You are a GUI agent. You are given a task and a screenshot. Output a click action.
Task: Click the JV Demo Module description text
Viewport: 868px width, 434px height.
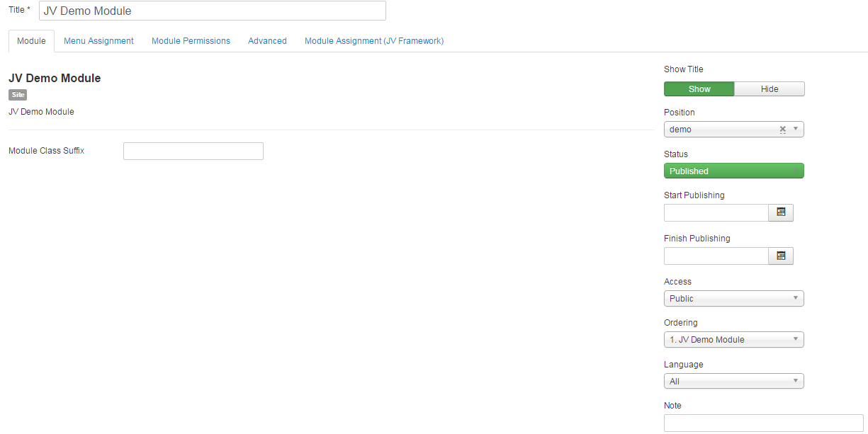pyautogui.click(x=41, y=112)
